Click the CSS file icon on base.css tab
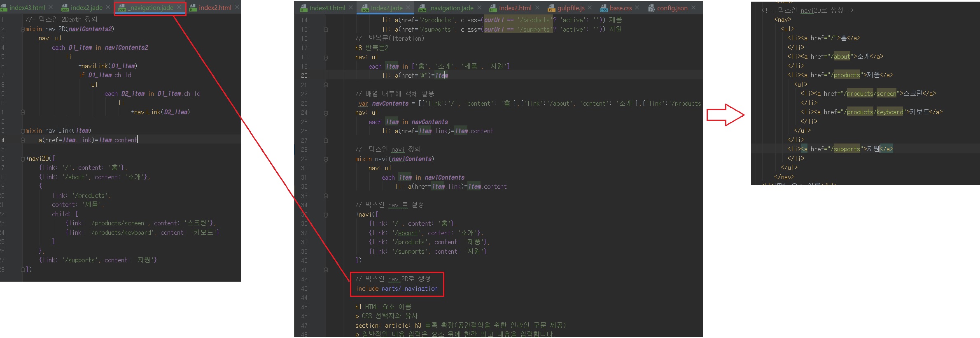980x338 pixels. 604,8
